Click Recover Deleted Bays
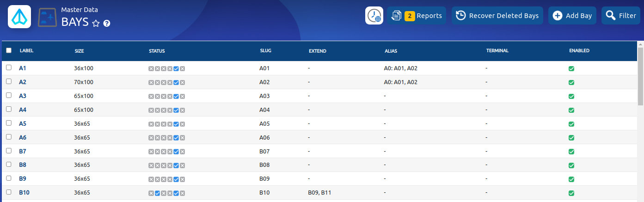644x202 pixels. coord(497,16)
